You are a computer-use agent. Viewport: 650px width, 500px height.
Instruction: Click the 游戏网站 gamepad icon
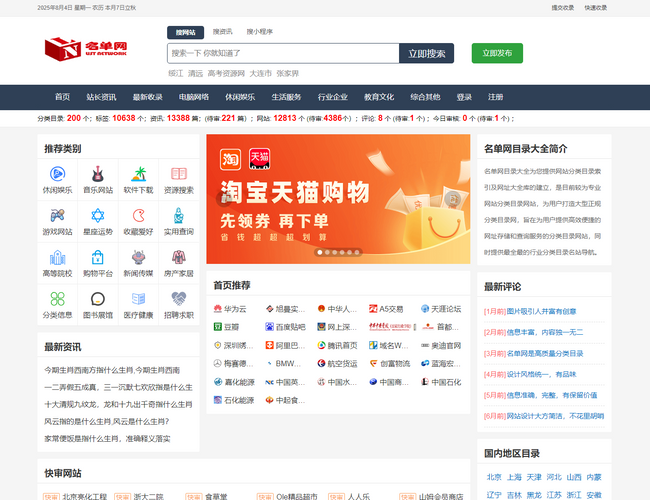(x=57, y=215)
